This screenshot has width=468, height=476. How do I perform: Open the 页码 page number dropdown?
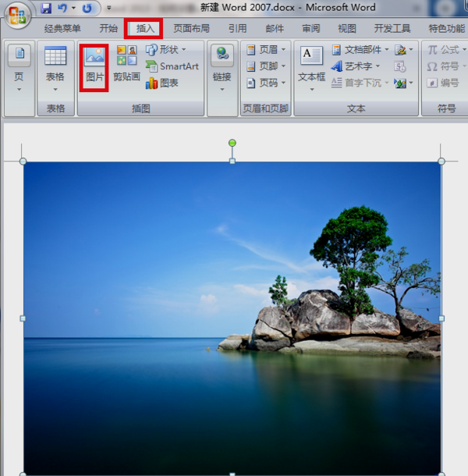[266, 83]
